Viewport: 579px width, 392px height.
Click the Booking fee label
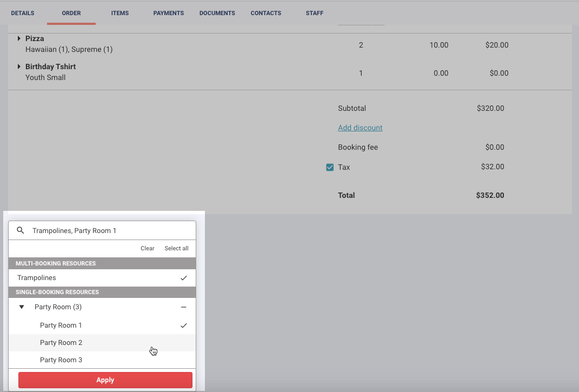coord(358,148)
